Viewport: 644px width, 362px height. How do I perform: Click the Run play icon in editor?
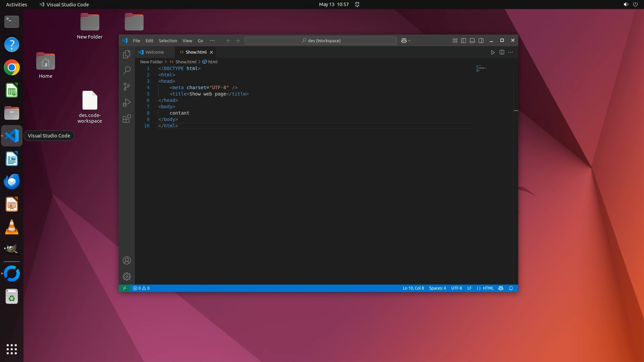point(493,52)
